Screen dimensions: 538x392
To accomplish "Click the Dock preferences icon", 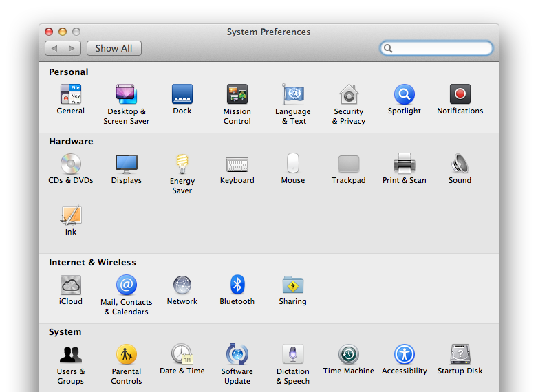I will 182,95.
